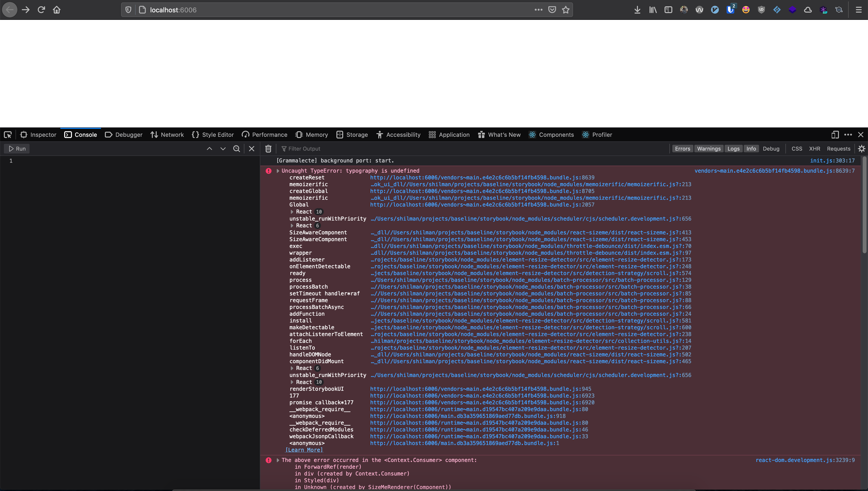Expand React 10 frames below Global

[292, 212]
